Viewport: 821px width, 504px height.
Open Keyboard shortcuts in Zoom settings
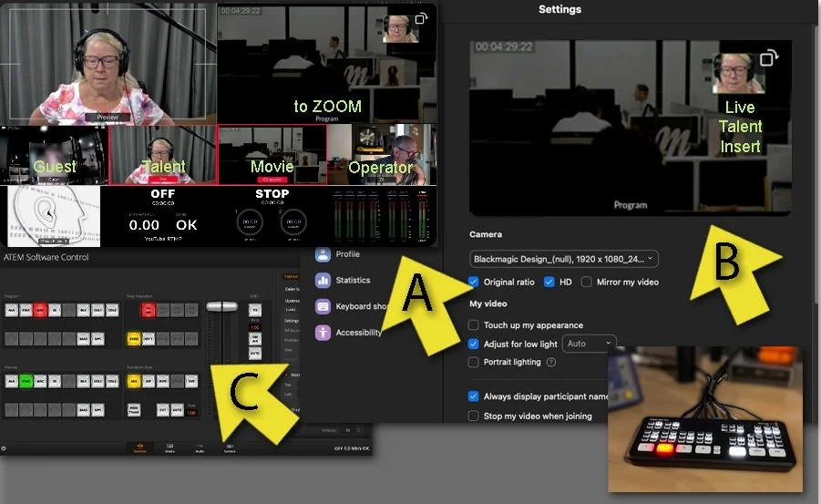pos(351,306)
